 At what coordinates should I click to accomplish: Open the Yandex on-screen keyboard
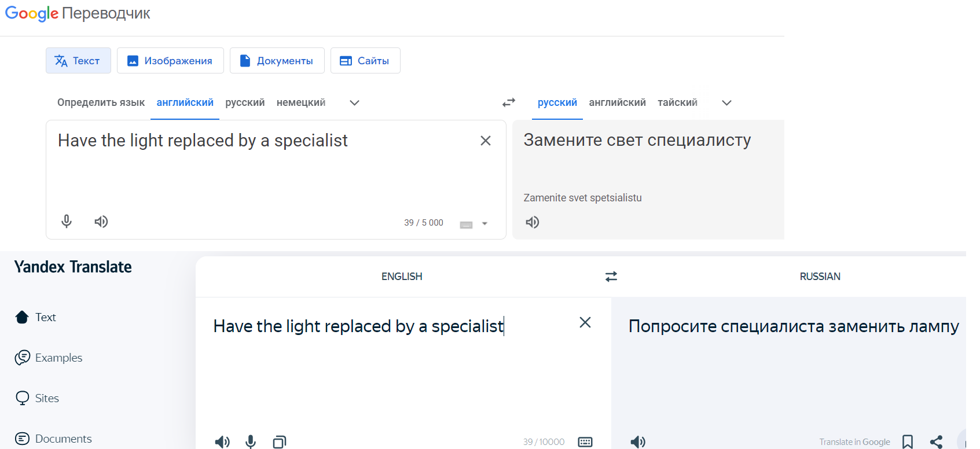(585, 442)
